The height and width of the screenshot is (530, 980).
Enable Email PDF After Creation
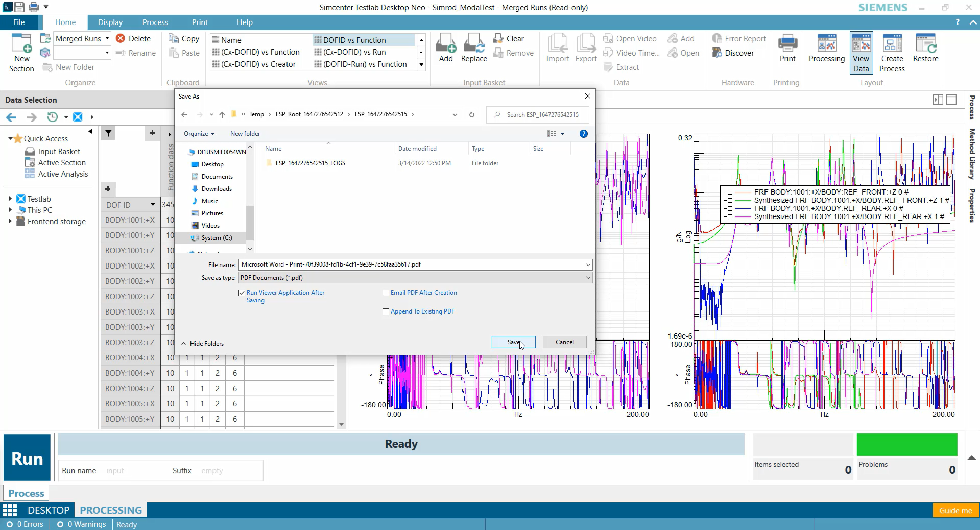pos(386,293)
